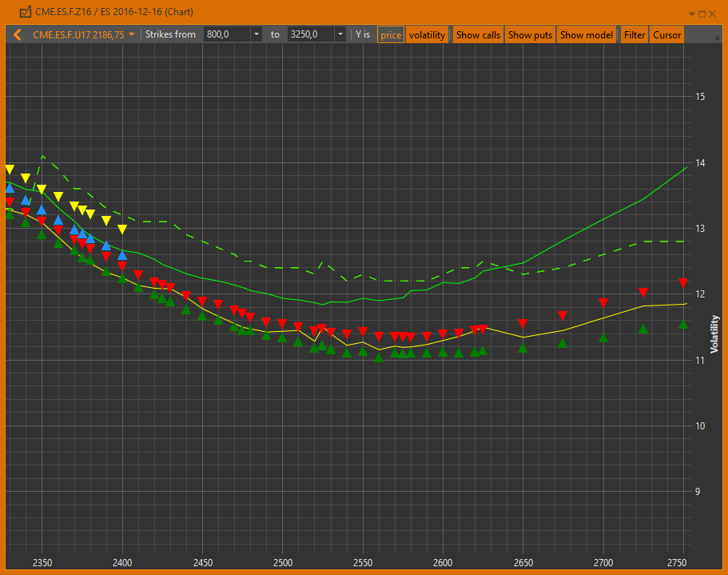Click the '14' volatility axis label
This screenshot has height=575, width=728.
click(x=700, y=162)
